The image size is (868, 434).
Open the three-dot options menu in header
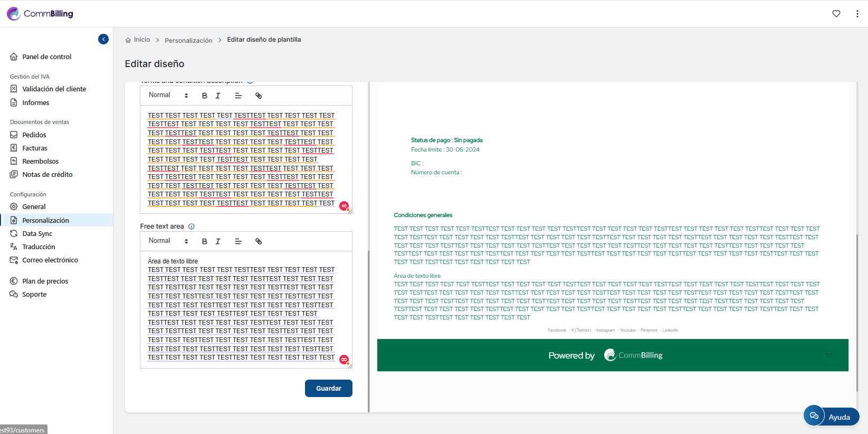(857, 14)
